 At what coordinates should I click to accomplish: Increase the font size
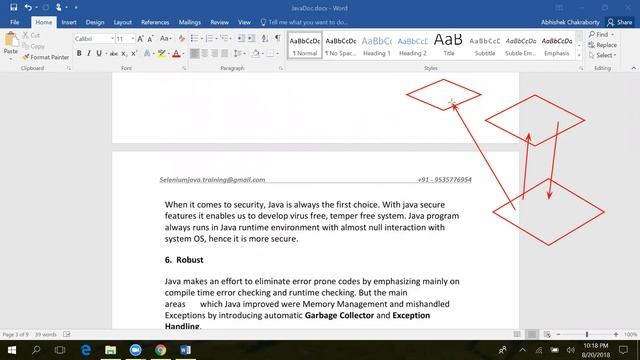tap(140, 39)
